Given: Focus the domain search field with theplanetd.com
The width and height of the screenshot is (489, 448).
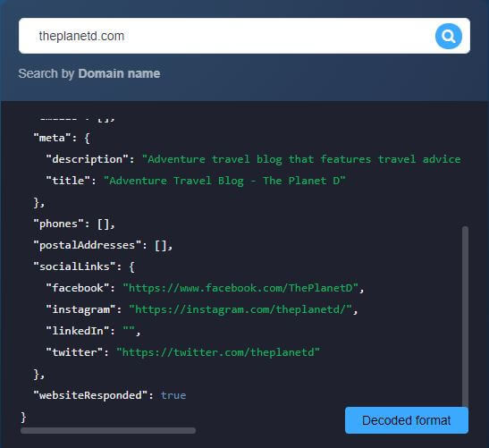Looking at the screenshot, I should (x=244, y=36).
